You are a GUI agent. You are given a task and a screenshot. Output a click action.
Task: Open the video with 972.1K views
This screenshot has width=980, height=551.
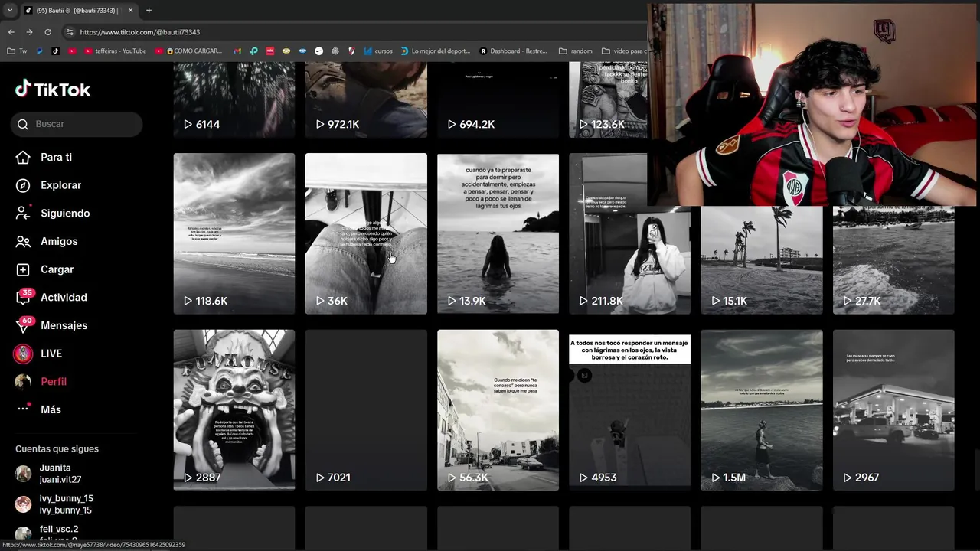coord(366,99)
